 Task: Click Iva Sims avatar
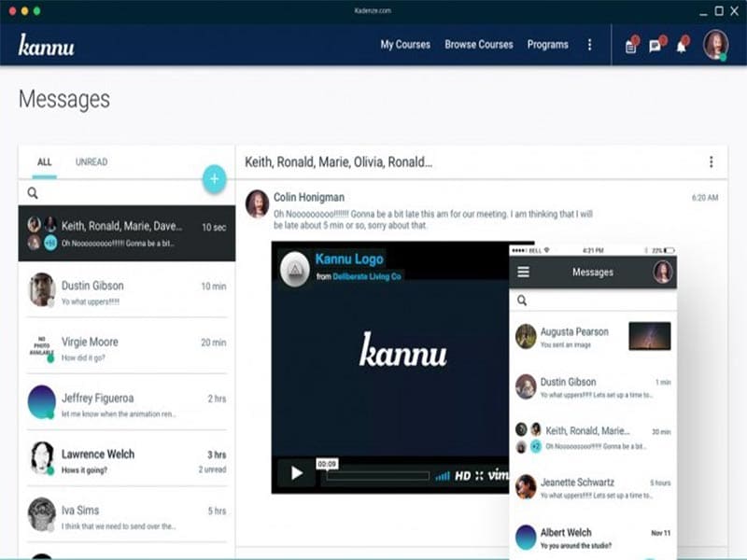(x=42, y=514)
